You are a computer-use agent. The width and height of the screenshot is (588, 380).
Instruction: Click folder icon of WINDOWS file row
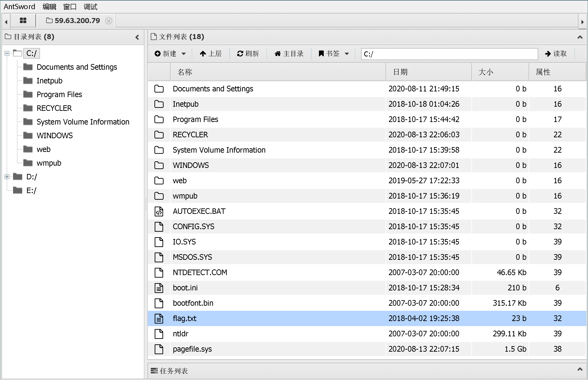pos(159,165)
